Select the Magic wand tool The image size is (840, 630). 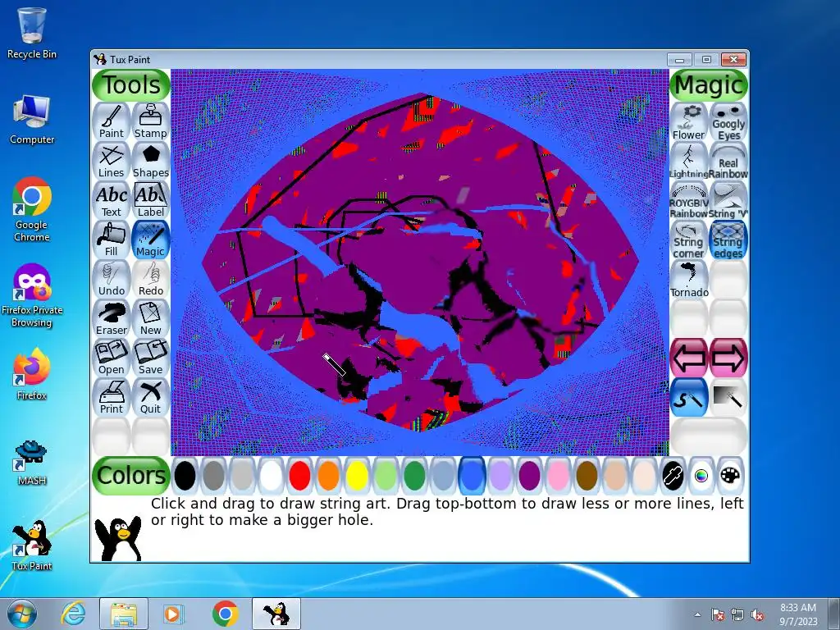(x=151, y=240)
